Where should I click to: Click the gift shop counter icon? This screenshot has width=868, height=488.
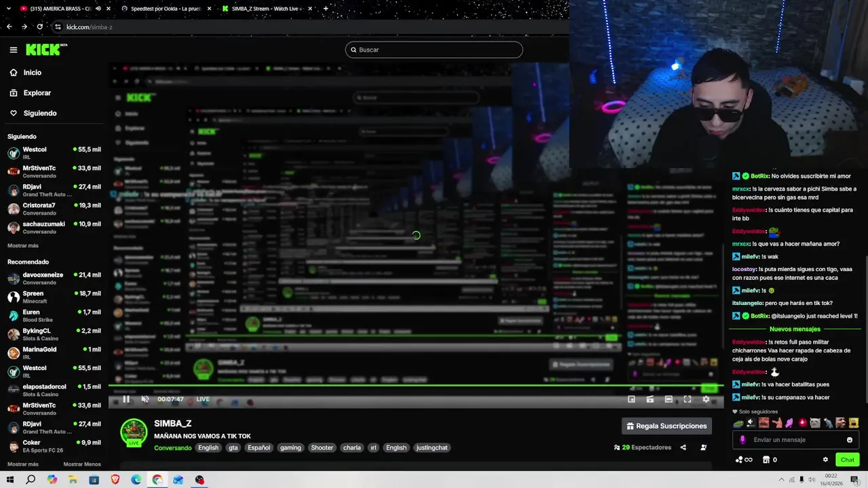(x=769, y=460)
